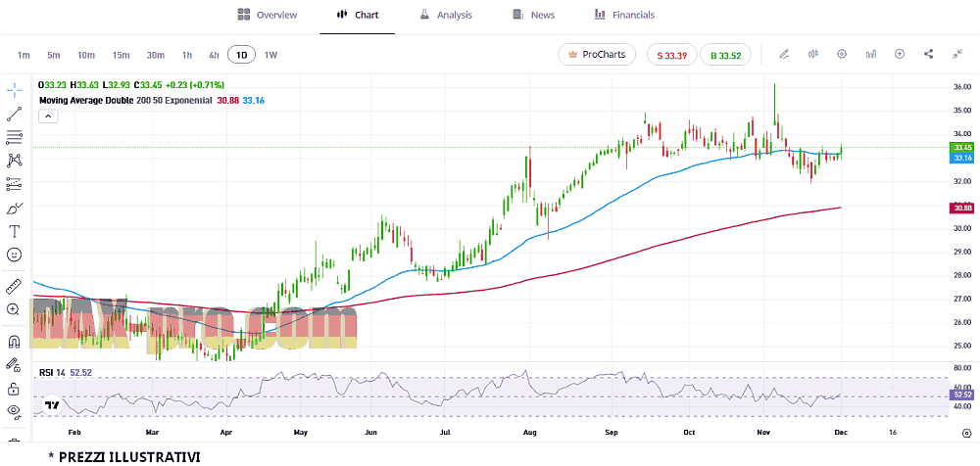Activate the zoom in tool
This screenshot has height=466, width=980.
tap(15, 309)
